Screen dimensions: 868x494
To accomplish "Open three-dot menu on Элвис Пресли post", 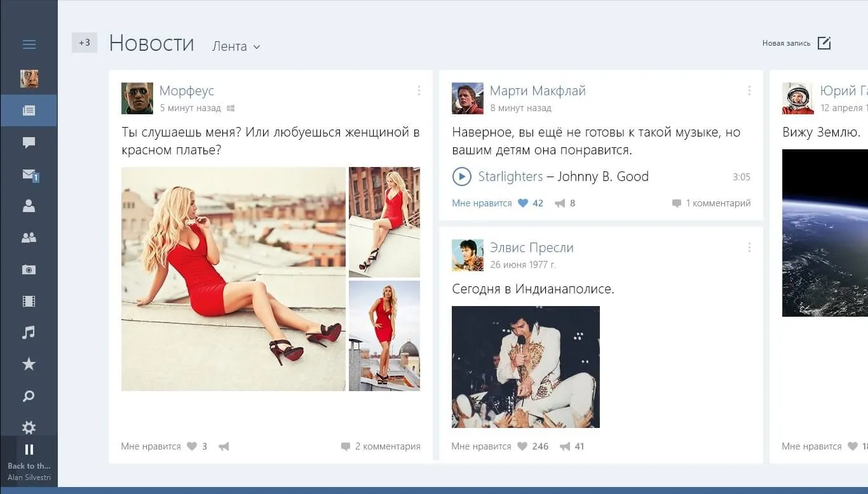I will [749, 248].
